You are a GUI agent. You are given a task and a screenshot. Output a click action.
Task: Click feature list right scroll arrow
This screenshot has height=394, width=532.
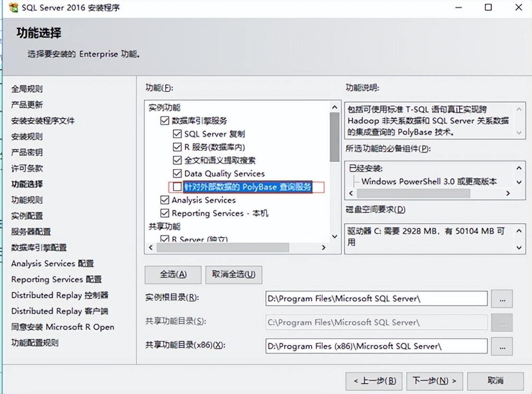pyautogui.click(x=324, y=247)
